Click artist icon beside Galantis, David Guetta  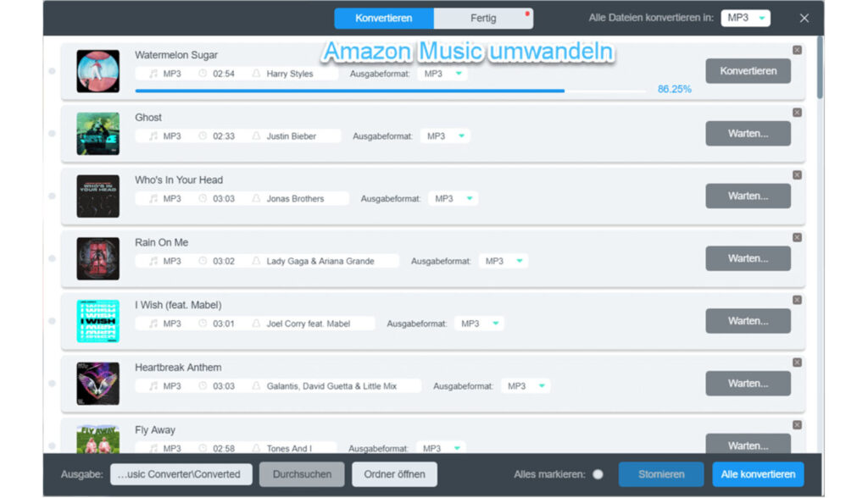point(256,386)
